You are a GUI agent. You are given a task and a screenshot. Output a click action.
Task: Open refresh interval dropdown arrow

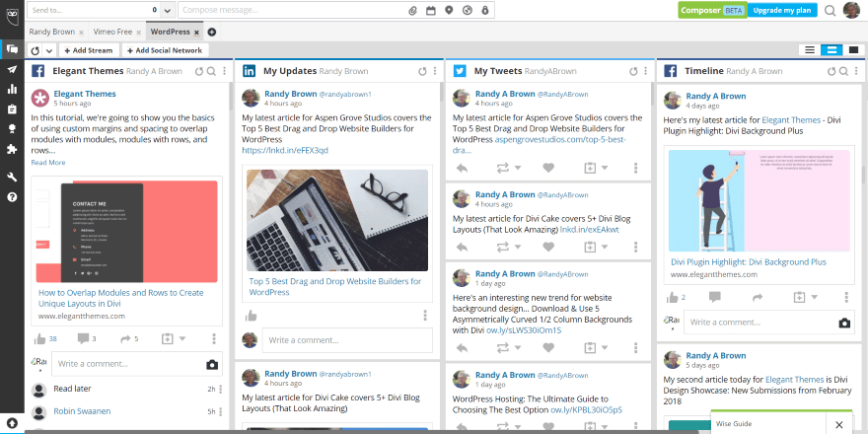pyautogui.click(x=49, y=50)
